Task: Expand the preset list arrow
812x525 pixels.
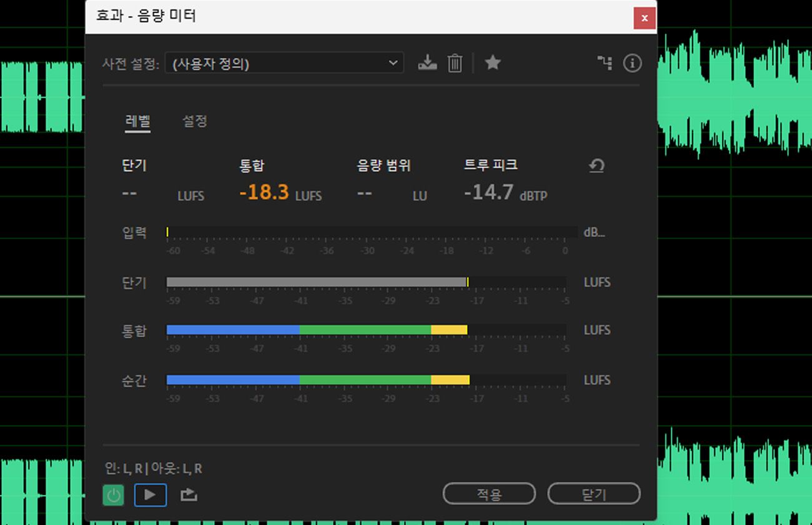Action: [x=394, y=62]
